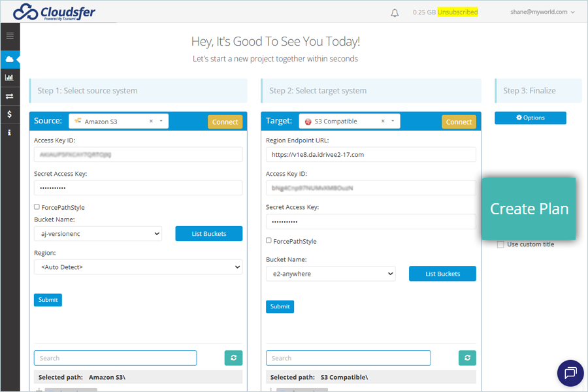The image size is (588, 392).
Task: Click 'Selected path: S3 Compatible\' text
Action: pos(319,378)
